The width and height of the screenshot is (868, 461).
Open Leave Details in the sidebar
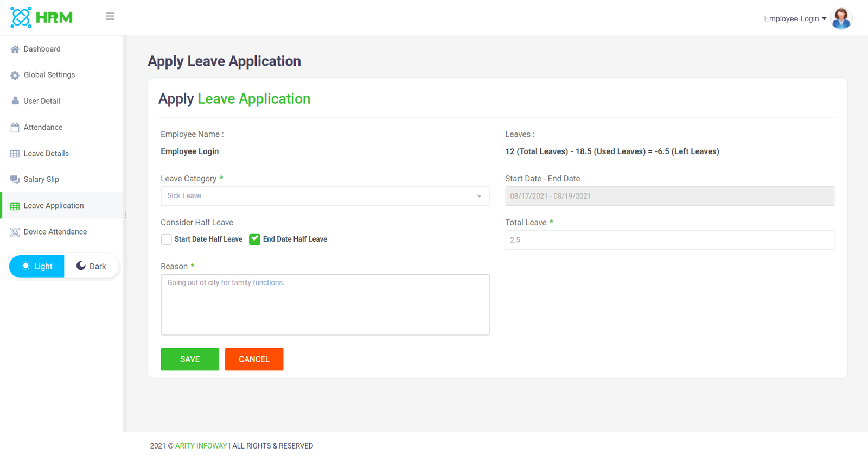click(46, 154)
